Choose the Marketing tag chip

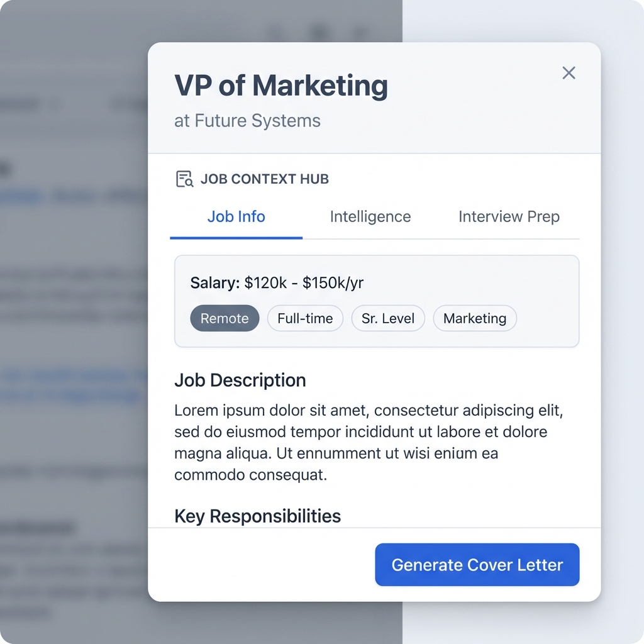475,318
